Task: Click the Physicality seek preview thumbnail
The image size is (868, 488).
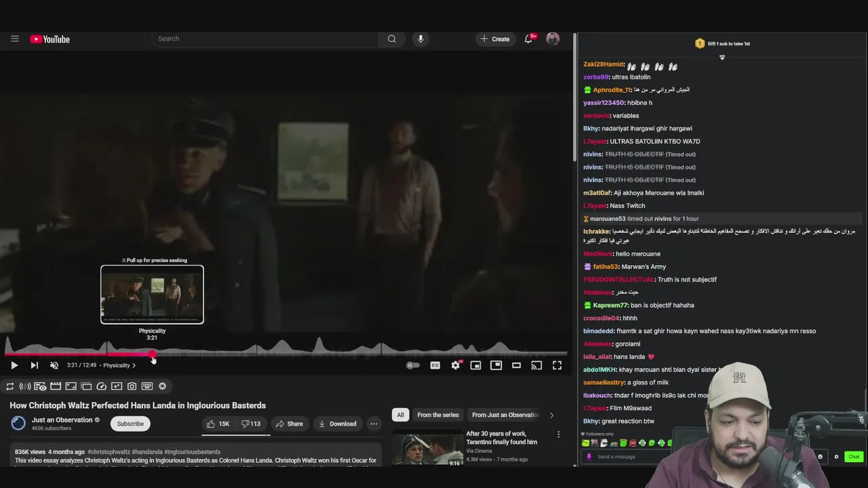Action: [152, 294]
